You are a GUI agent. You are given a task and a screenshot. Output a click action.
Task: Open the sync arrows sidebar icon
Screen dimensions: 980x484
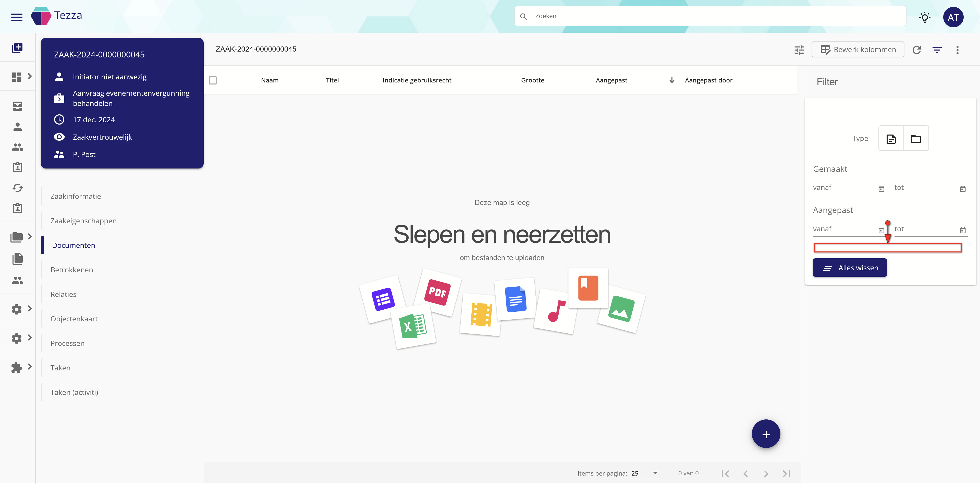(18, 188)
